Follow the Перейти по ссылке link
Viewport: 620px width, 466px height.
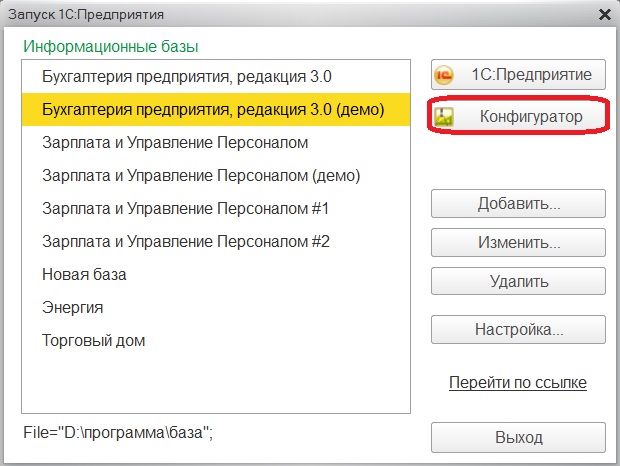518,382
